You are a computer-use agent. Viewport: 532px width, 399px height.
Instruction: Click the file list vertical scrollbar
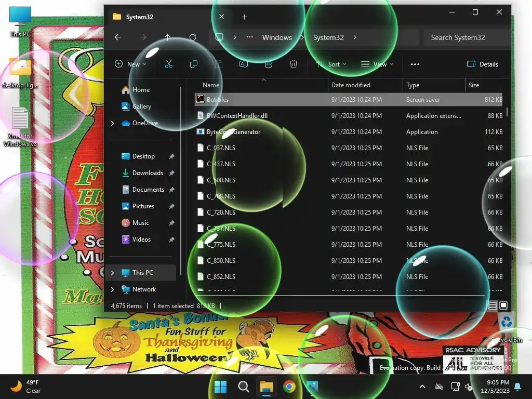[507, 112]
